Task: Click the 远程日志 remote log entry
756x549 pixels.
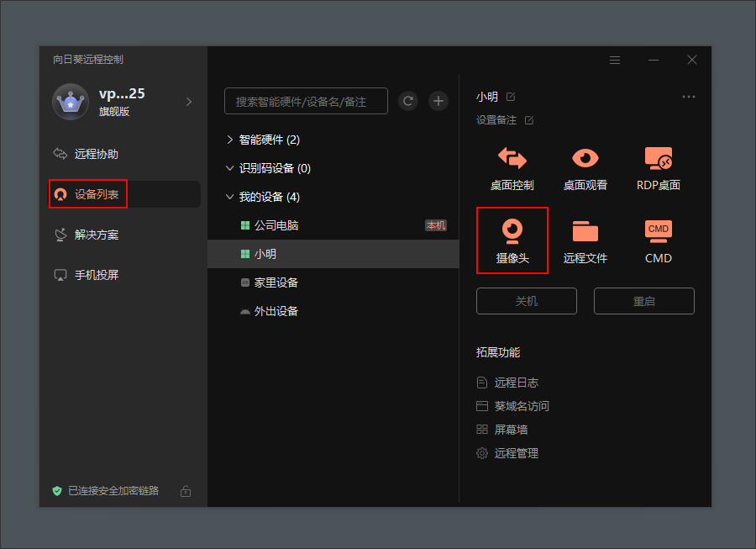Action: [507, 383]
